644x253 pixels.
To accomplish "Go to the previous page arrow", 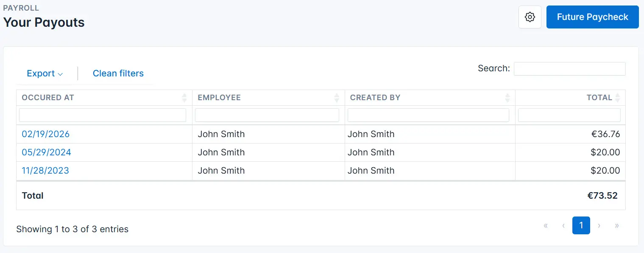I will click(x=563, y=225).
